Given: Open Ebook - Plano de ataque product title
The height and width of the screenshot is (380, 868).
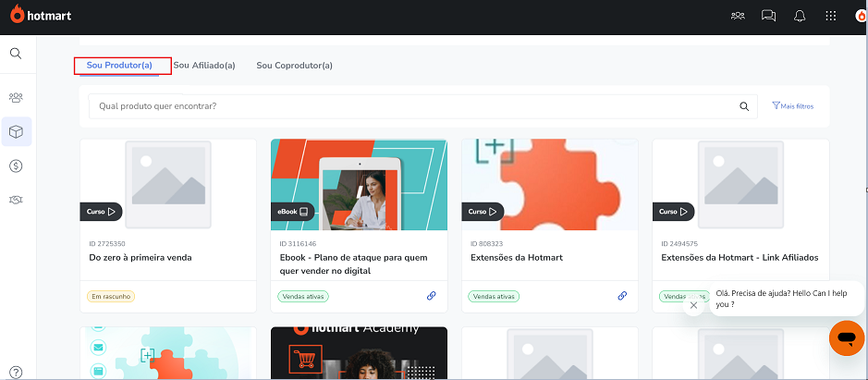Looking at the screenshot, I should [354, 264].
